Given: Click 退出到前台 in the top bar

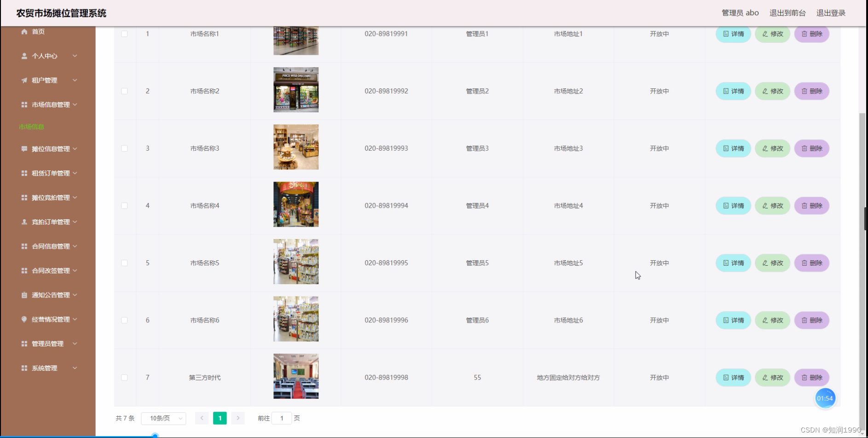Looking at the screenshot, I should [x=787, y=13].
